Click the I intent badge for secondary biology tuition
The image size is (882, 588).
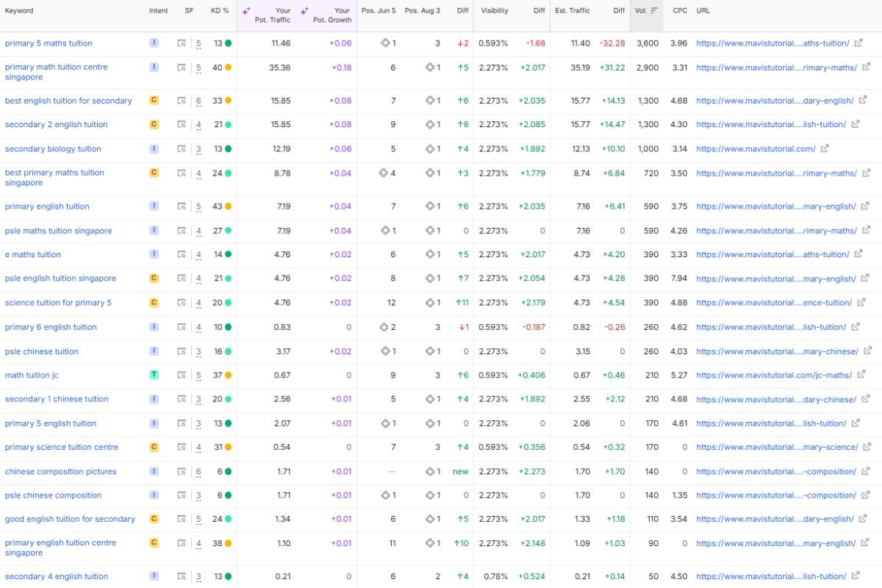pos(154,148)
